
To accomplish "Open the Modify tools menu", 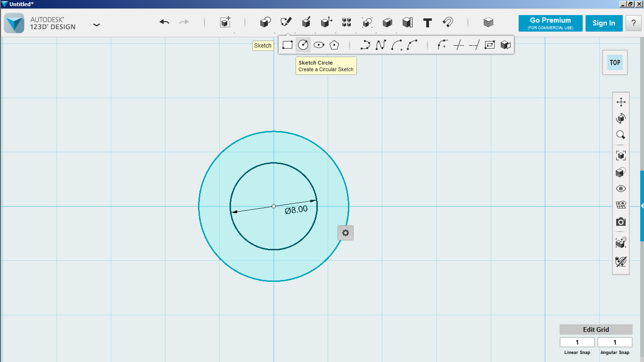I will tap(326, 22).
